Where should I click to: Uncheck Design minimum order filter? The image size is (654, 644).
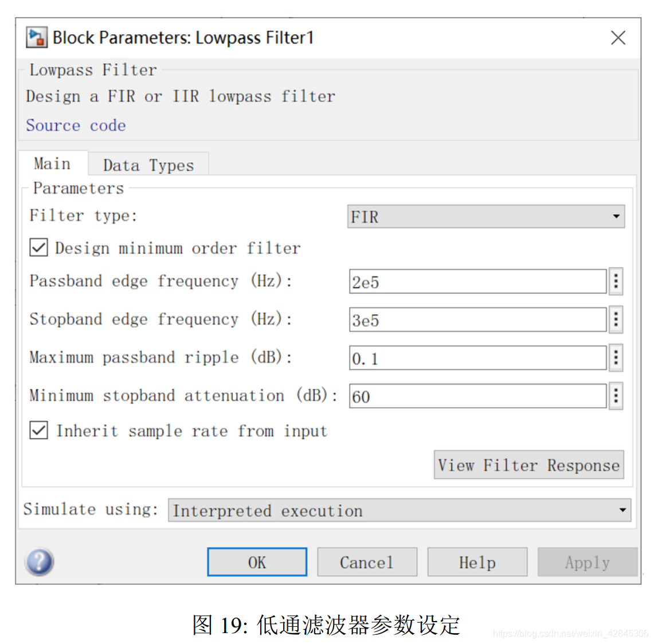tap(38, 248)
